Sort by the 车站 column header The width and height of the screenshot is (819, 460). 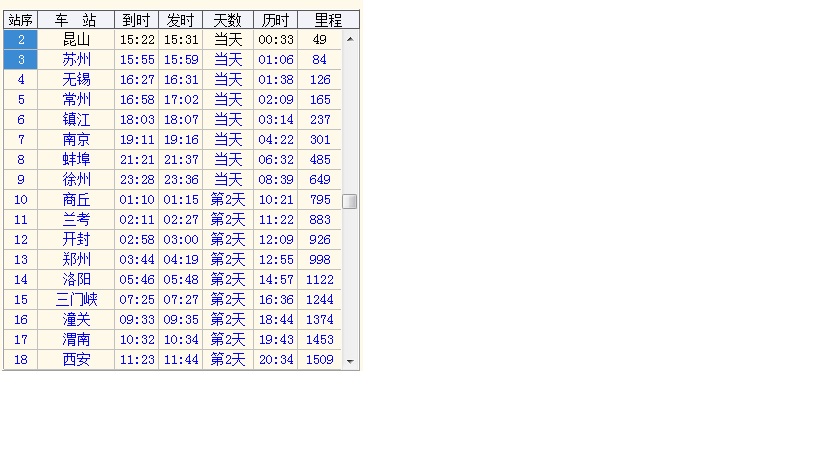pos(76,19)
